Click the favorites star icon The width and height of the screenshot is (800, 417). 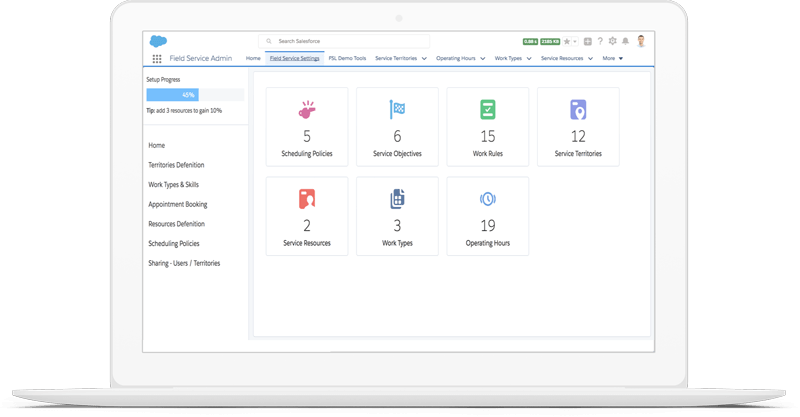[566, 42]
